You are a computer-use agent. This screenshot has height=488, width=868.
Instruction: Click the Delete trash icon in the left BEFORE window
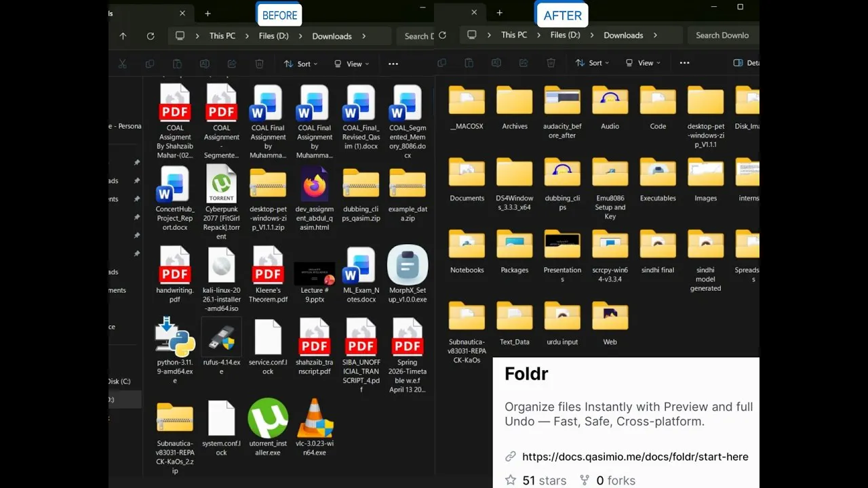coord(259,64)
